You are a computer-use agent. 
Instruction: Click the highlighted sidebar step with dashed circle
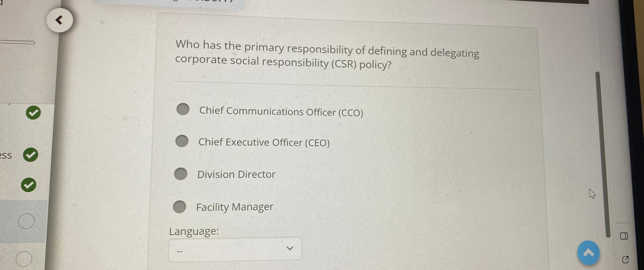pos(27,221)
